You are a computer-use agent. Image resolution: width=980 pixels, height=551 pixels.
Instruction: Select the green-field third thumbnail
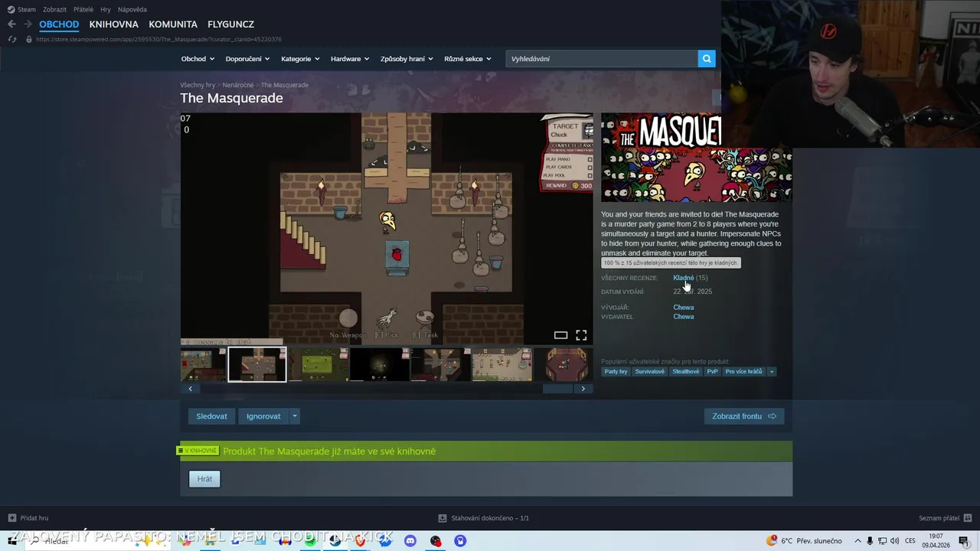click(x=319, y=364)
